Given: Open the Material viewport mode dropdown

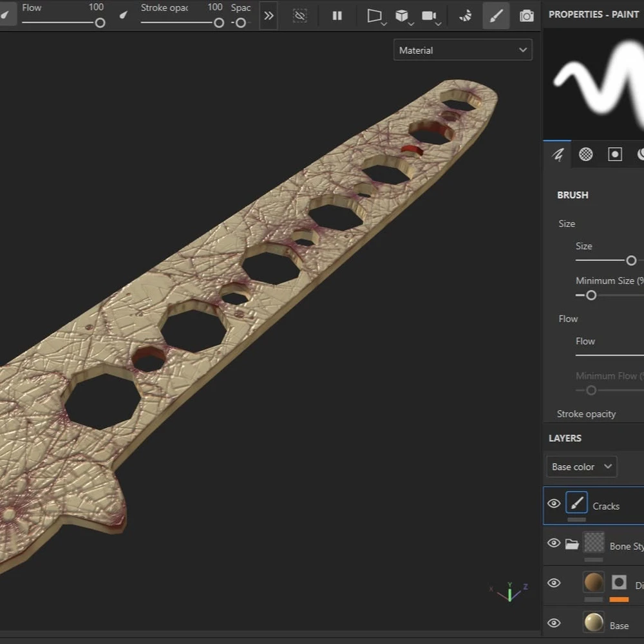Looking at the screenshot, I should 462,50.
